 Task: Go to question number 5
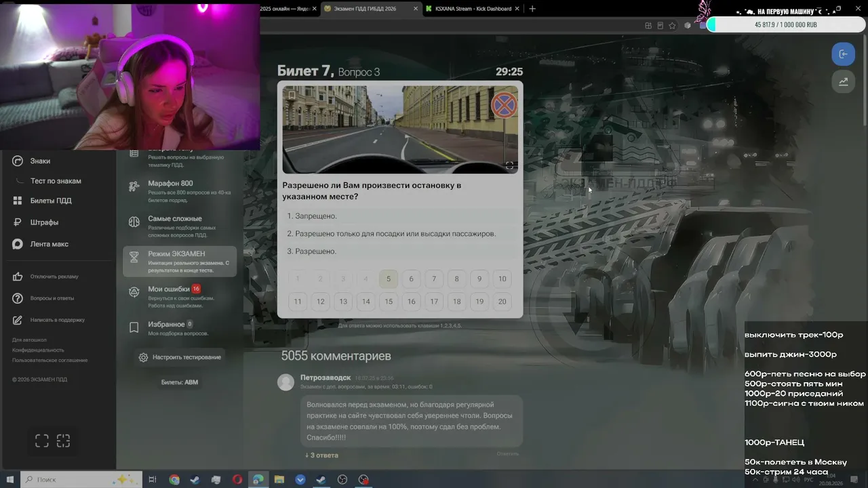pyautogui.click(x=389, y=279)
